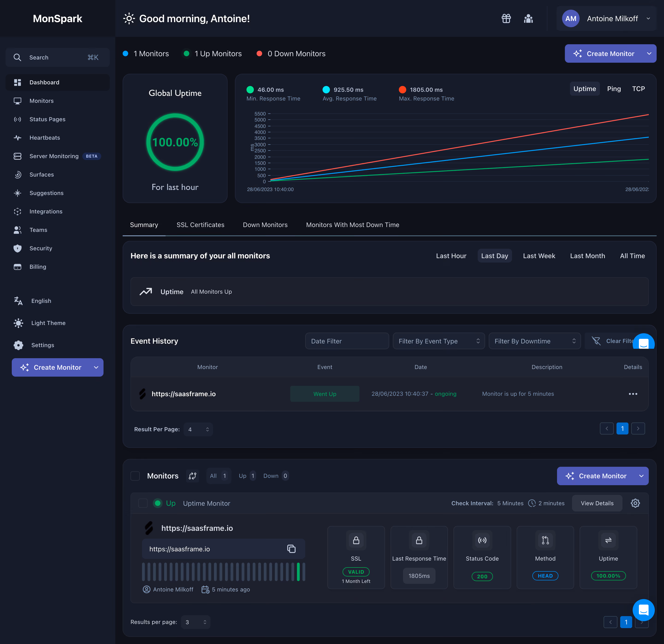Click the Date Filter input field
The height and width of the screenshot is (644, 664).
(347, 341)
